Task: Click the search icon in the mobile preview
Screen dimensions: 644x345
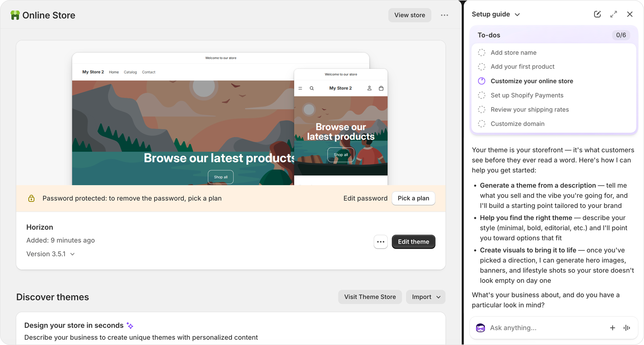Action: [x=312, y=88]
